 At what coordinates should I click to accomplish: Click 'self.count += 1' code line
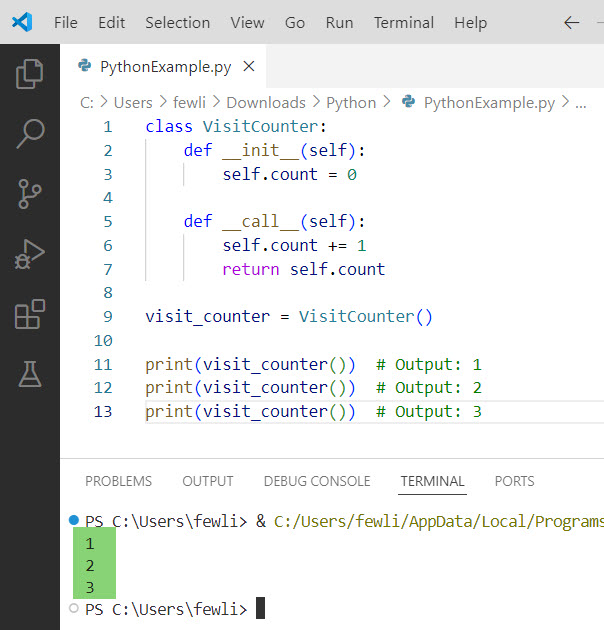[x=295, y=245]
